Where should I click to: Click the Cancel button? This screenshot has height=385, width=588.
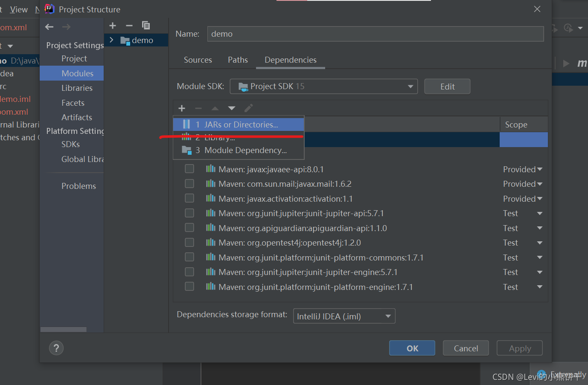coord(466,348)
